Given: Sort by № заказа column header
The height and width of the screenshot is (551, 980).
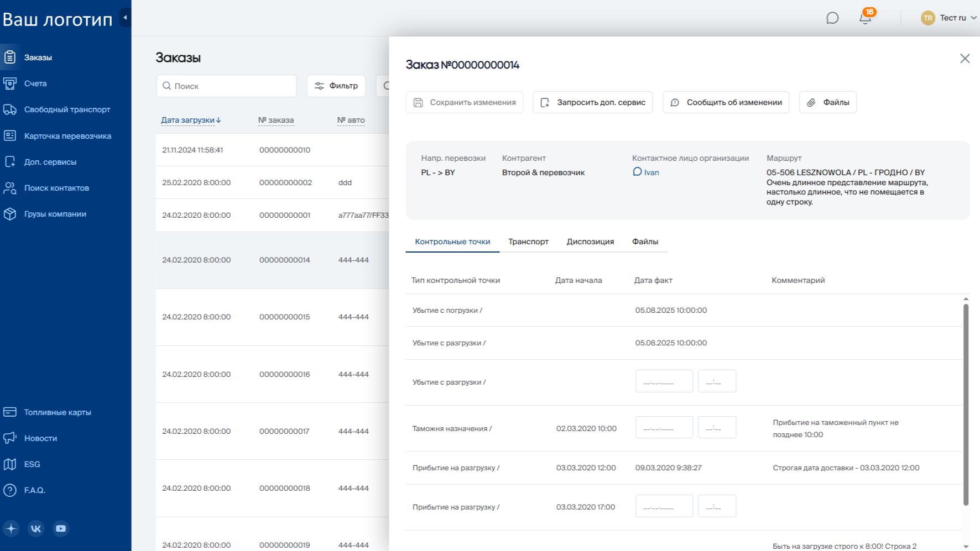Looking at the screenshot, I should point(276,120).
